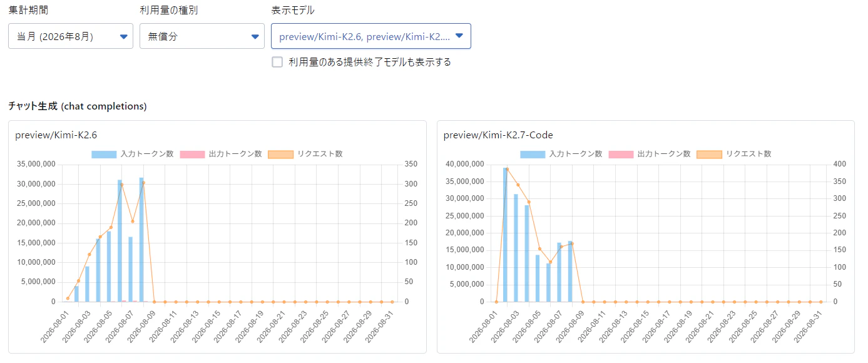Viewport: 868px width, 363px height.
Task: Enable 利用量のある提供終了モデルも表示する checkbox
Action: 277,62
